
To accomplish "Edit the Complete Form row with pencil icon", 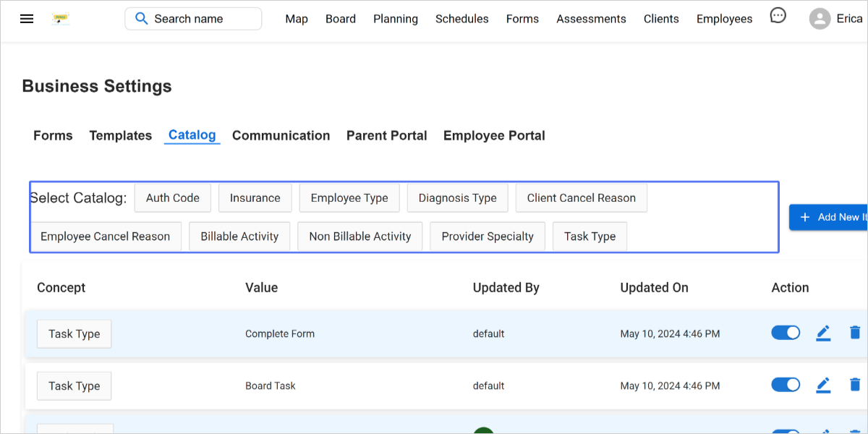I will 823,333.
